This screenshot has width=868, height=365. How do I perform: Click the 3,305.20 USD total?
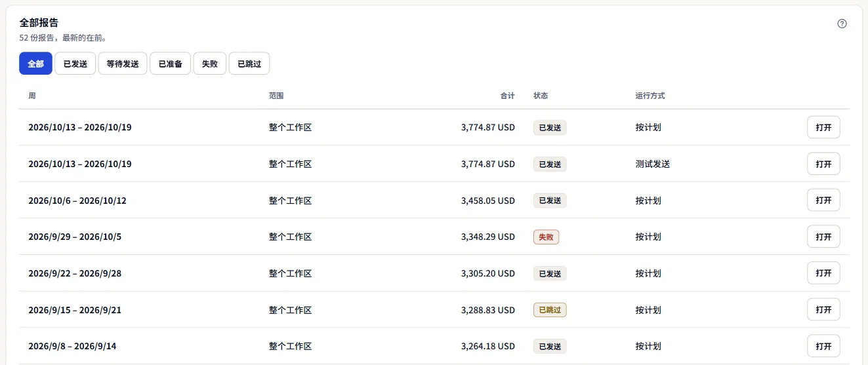click(488, 273)
